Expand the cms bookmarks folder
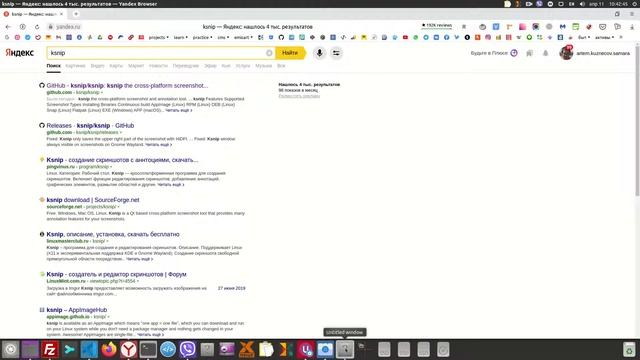 click(x=223, y=37)
